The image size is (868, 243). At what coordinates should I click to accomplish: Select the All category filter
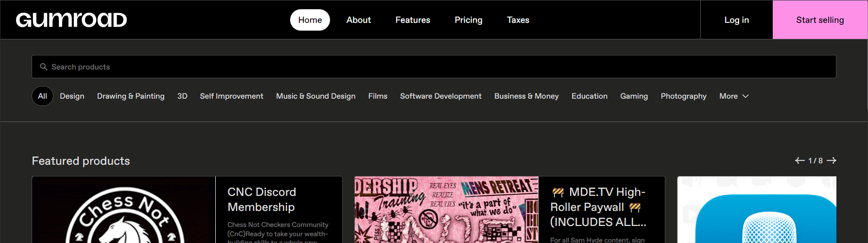coord(42,96)
